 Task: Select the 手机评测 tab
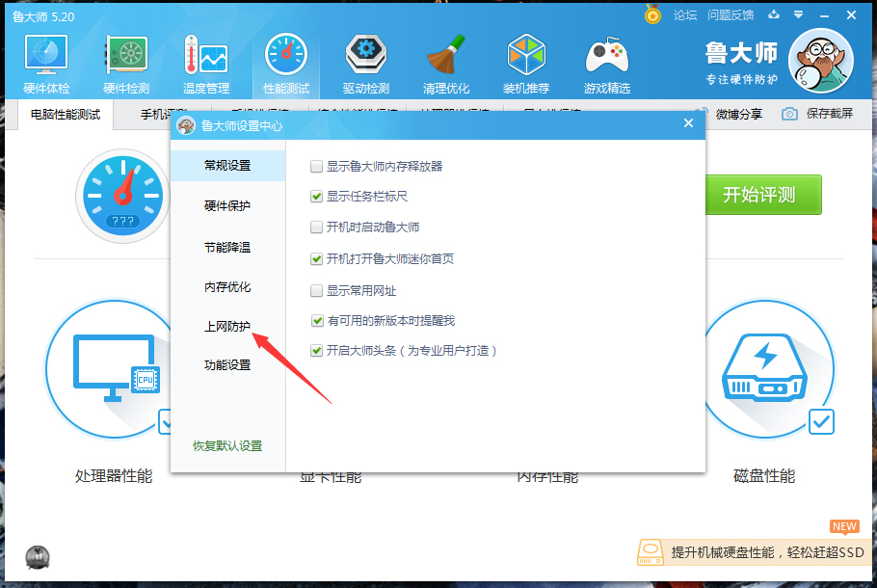156,113
